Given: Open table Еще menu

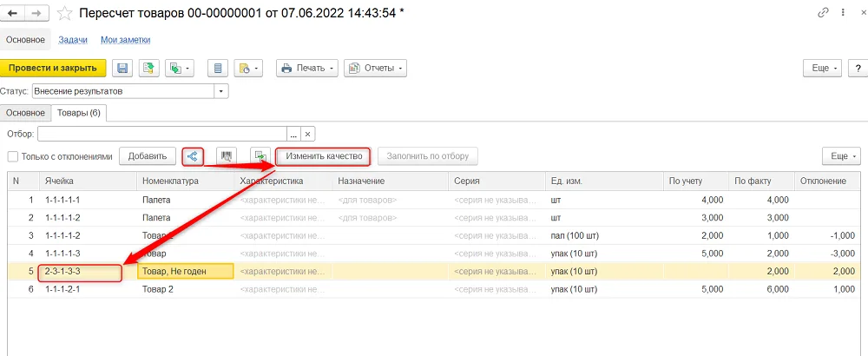Looking at the screenshot, I should pyautogui.click(x=842, y=156).
